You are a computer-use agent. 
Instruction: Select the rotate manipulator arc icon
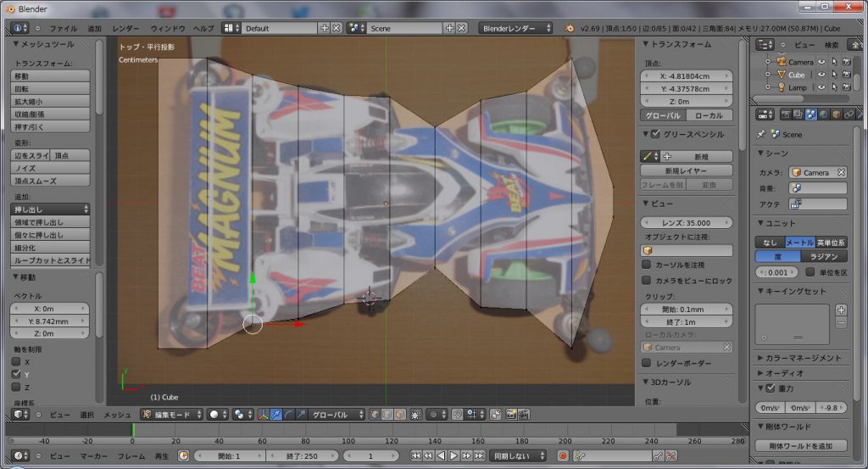pos(288,414)
